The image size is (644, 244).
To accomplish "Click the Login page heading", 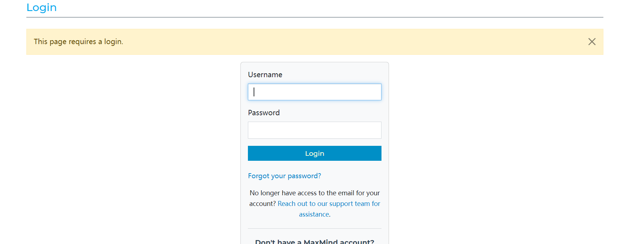I will 41,7.
